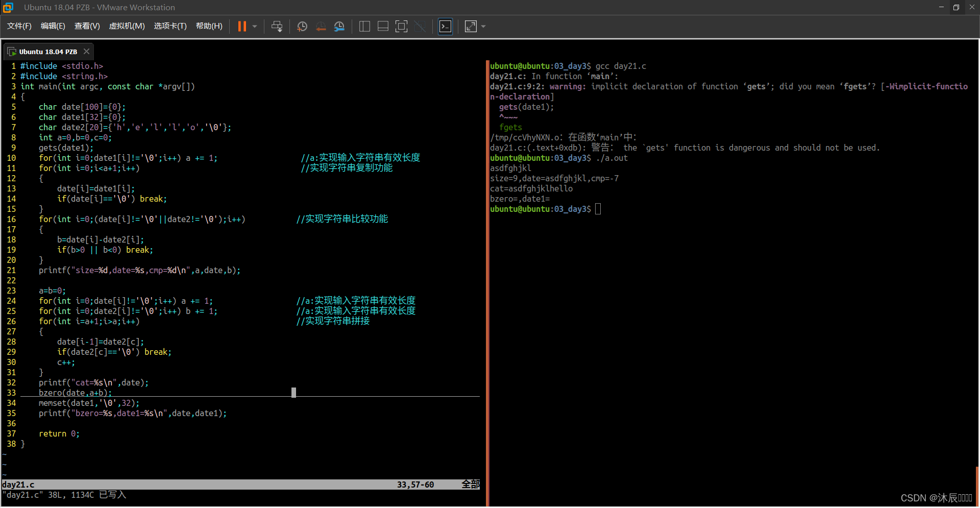The image size is (980, 508).
Task: Enter full screen mode
Action: (402, 27)
